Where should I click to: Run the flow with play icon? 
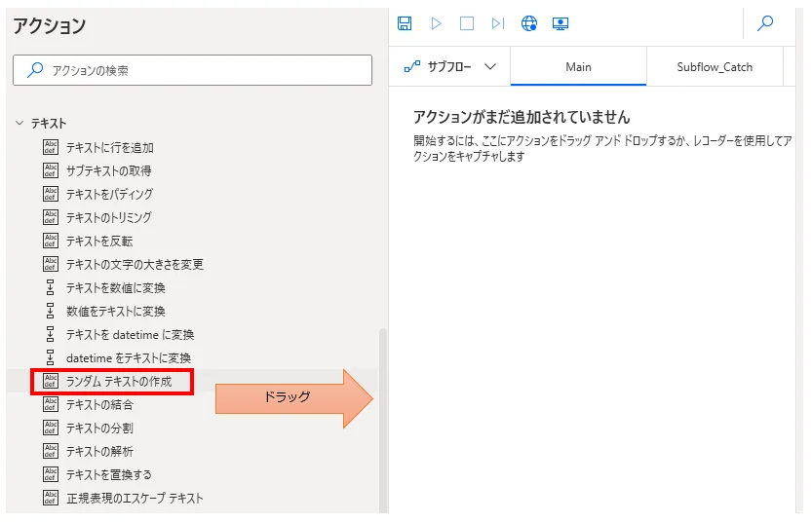point(436,23)
